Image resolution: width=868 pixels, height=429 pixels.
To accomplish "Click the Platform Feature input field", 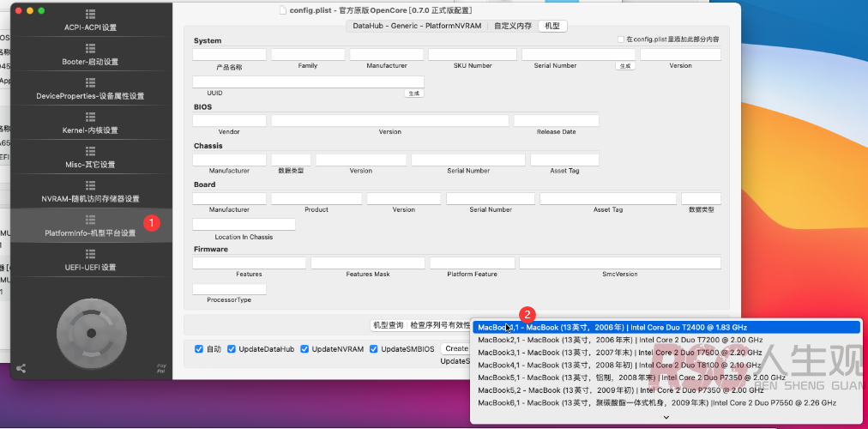I will tap(473, 263).
